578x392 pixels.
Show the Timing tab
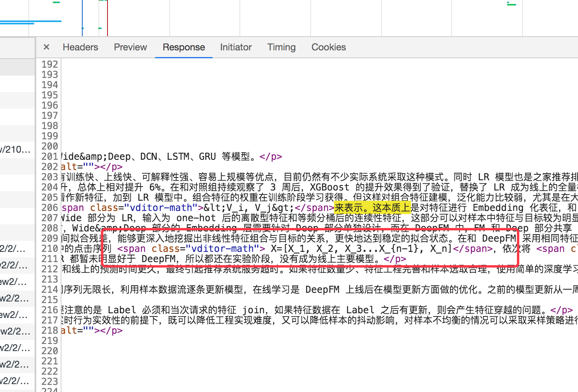281,47
